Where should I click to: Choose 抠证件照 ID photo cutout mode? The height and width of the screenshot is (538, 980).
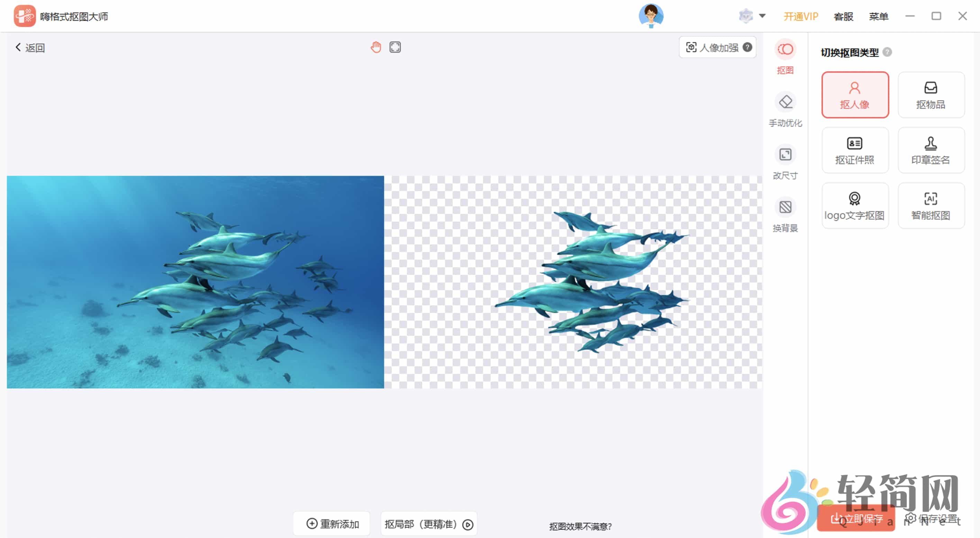(855, 150)
